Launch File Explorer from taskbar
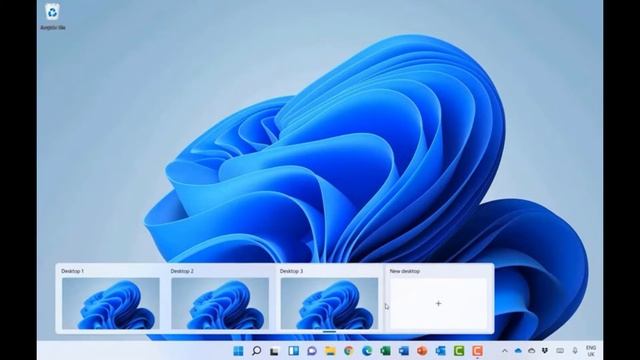Image resolution: width=640 pixels, height=360 pixels. 330,351
